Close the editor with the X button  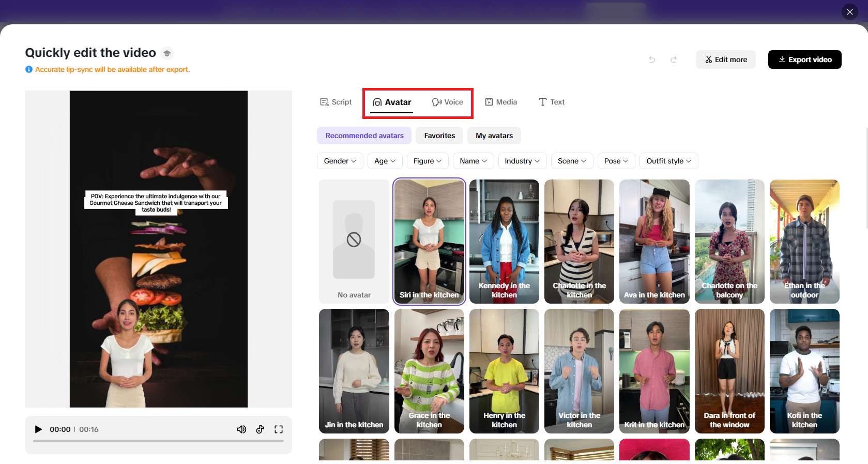849,12
